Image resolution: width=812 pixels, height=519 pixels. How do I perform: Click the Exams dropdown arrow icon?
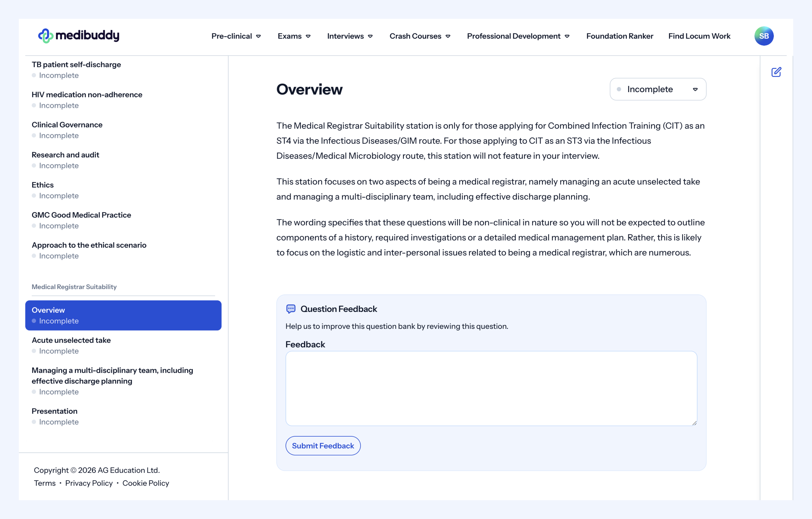(308, 36)
